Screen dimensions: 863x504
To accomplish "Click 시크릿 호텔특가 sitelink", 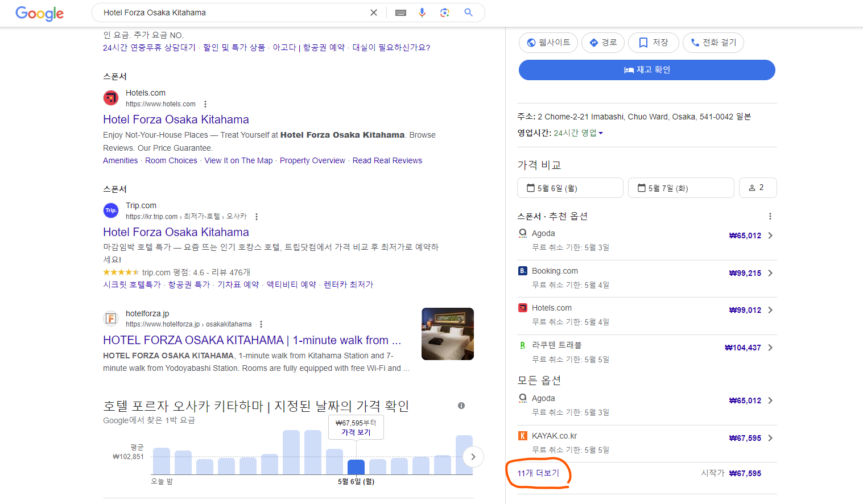I will 132,284.
